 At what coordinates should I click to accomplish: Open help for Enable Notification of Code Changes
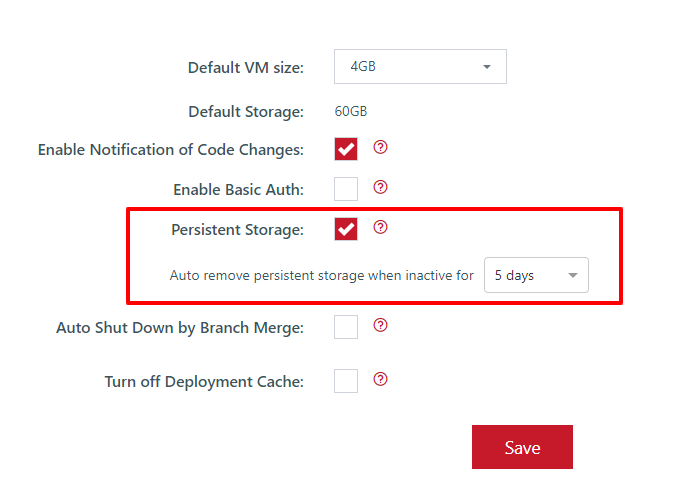click(x=380, y=147)
